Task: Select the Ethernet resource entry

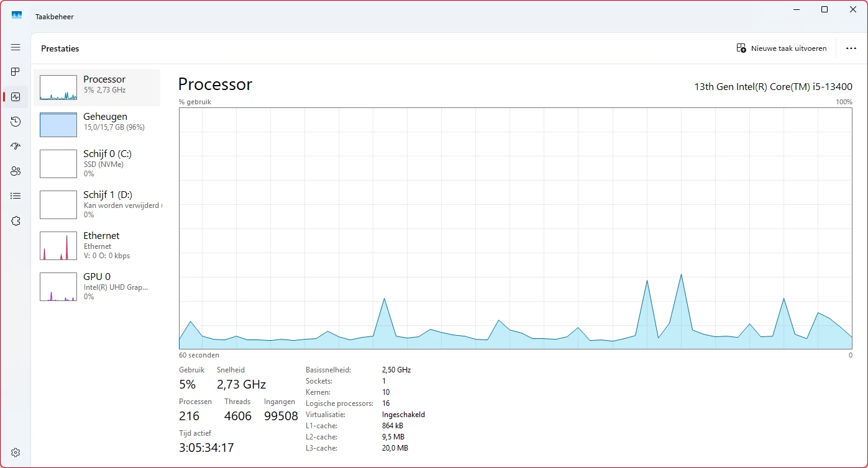Action: pos(97,245)
